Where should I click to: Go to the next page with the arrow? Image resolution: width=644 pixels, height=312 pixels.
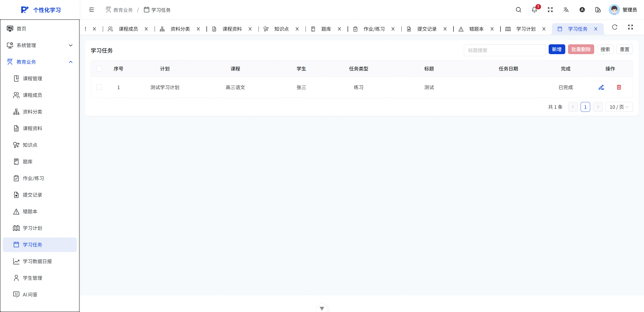598,107
